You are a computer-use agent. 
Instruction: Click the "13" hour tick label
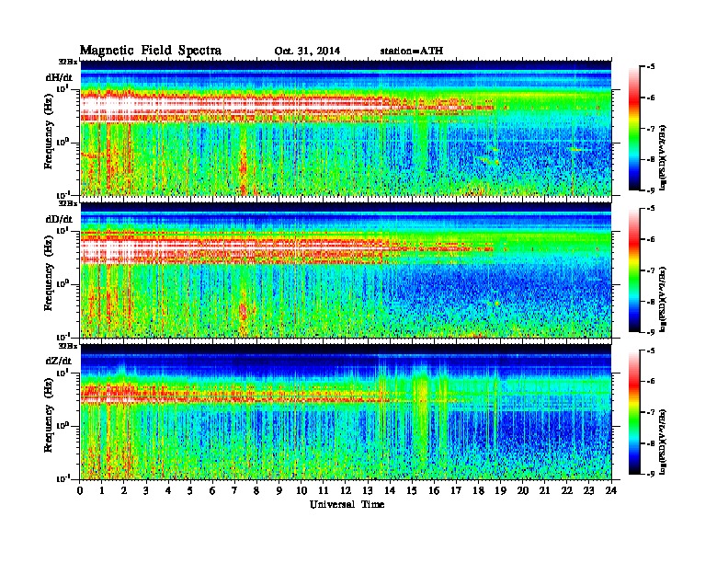pyautogui.click(x=368, y=490)
